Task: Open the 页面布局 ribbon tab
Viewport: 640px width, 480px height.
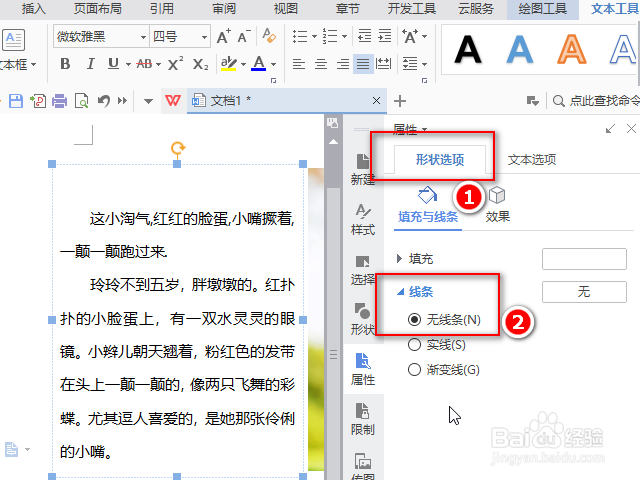Action: click(x=98, y=8)
